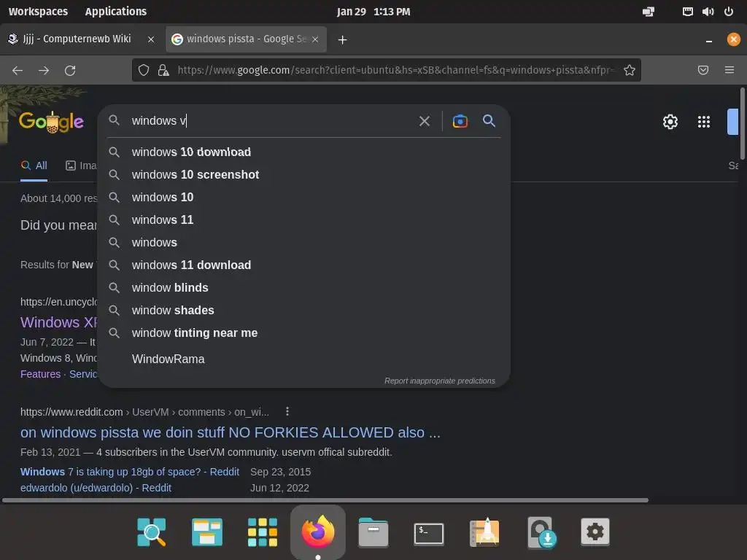This screenshot has width=747, height=560.
Task: Clear search text with the X icon
Action: (x=425, y=121)
